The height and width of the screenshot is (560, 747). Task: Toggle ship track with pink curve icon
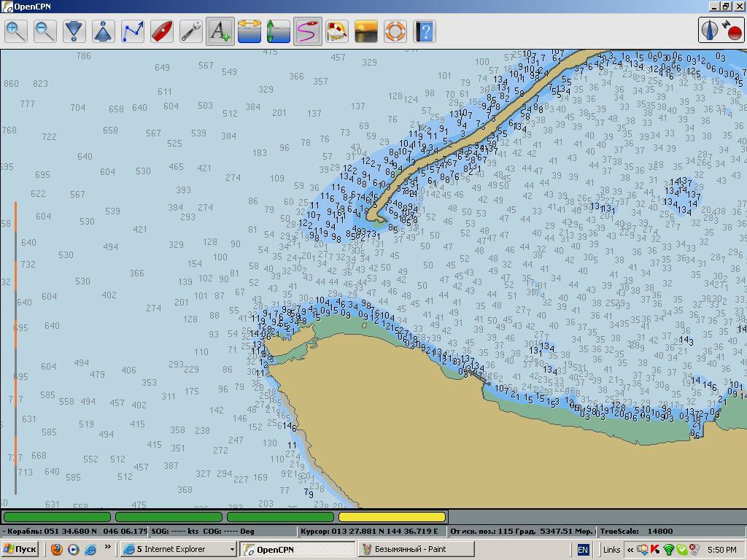point(308,31)
